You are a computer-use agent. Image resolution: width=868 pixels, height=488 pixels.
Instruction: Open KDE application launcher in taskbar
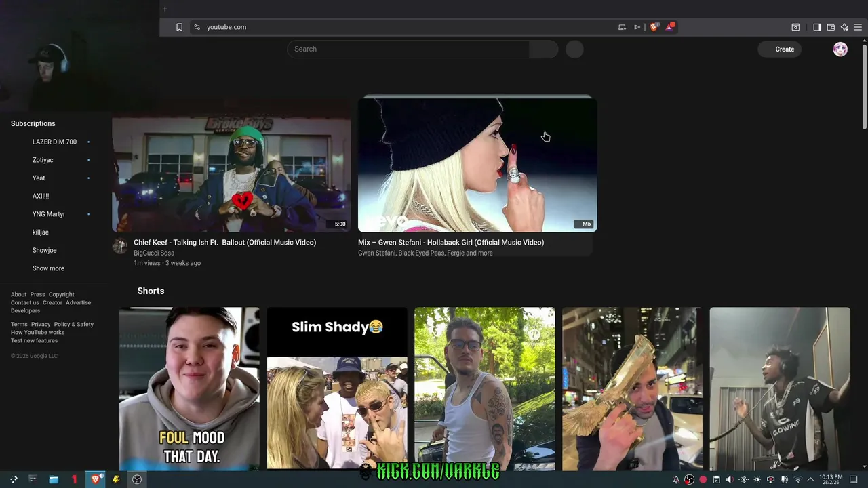[13, 479]
